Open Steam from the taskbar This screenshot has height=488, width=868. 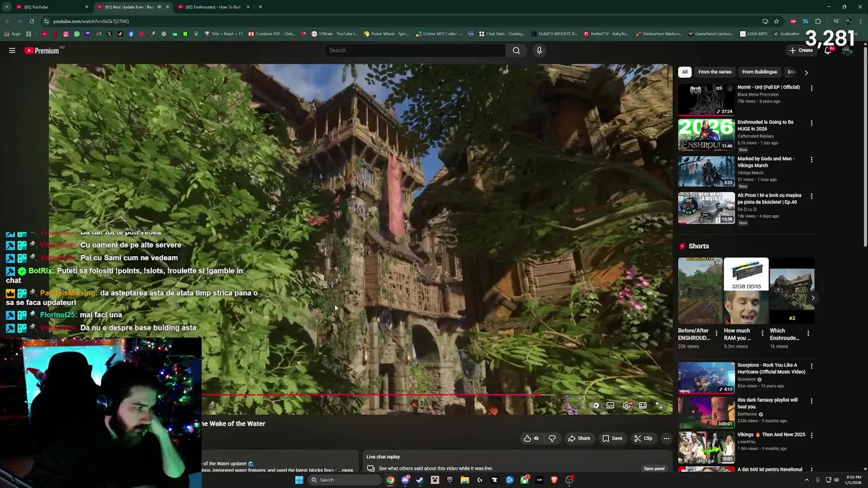pyautogui.click(x=420, y=480)
